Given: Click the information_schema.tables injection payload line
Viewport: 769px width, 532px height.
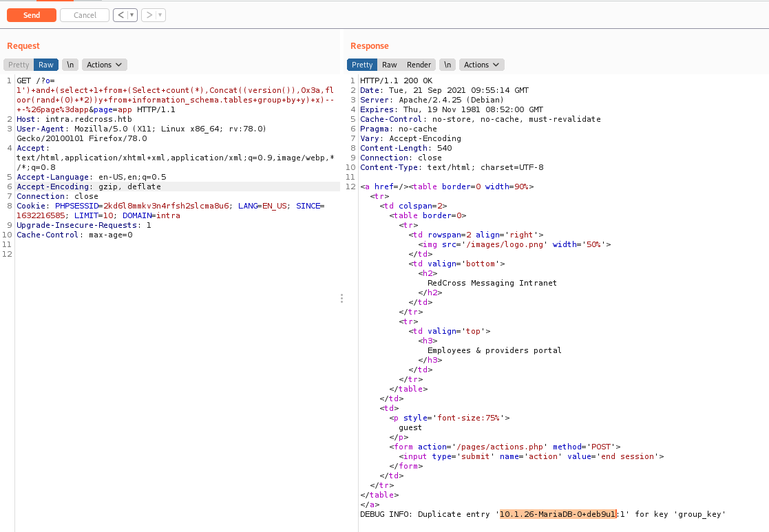Looking at the screenshot, I should tap(175, 100).
